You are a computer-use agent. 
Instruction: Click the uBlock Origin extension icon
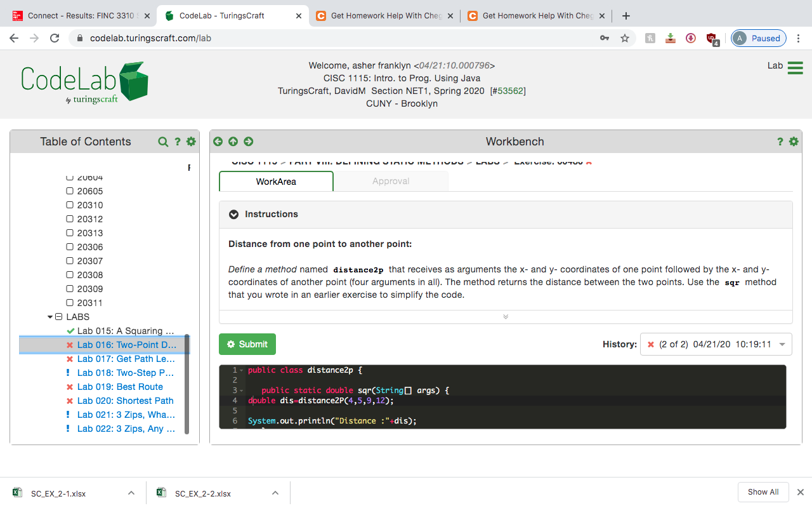coord(711,38)
